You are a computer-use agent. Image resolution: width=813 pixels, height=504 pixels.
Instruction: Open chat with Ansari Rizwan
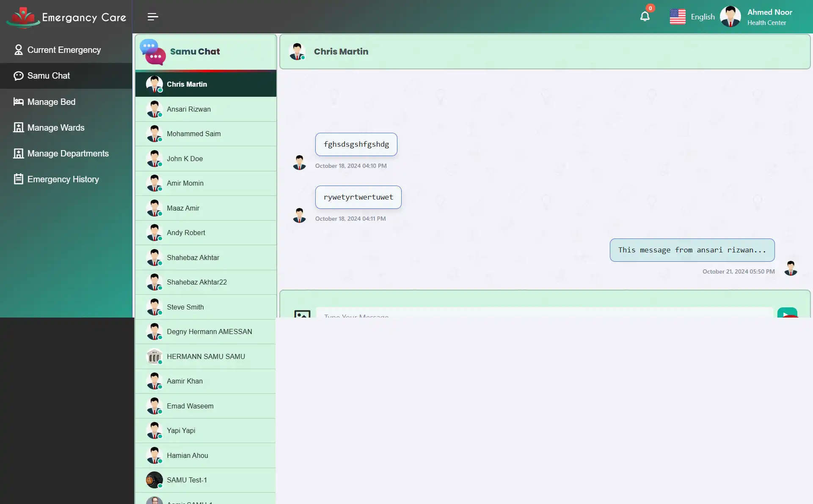(205, 109)
